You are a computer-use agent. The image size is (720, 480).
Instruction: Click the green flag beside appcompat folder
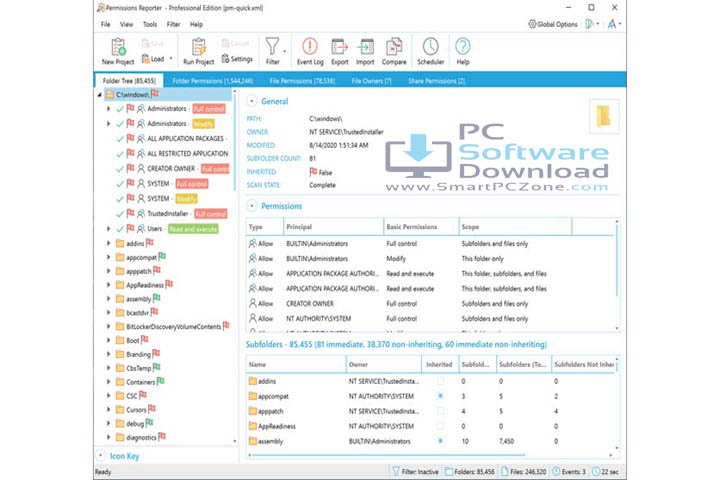[x=162, y=256]
